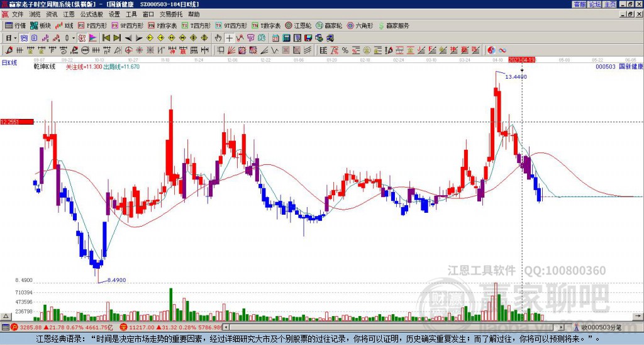
Task: Open the P数字表 number table
Action: coord(162,25)
